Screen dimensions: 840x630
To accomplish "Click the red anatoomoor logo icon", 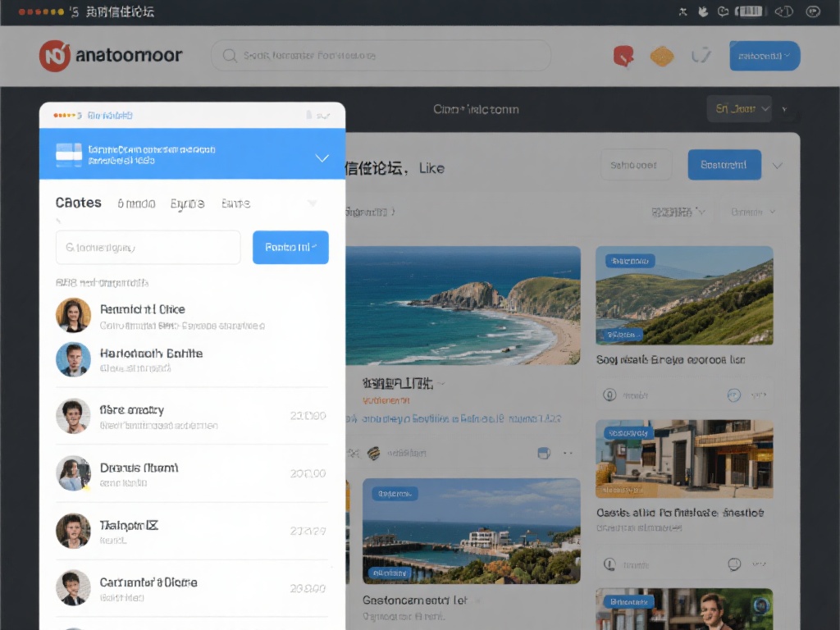I will click(55, 56).
